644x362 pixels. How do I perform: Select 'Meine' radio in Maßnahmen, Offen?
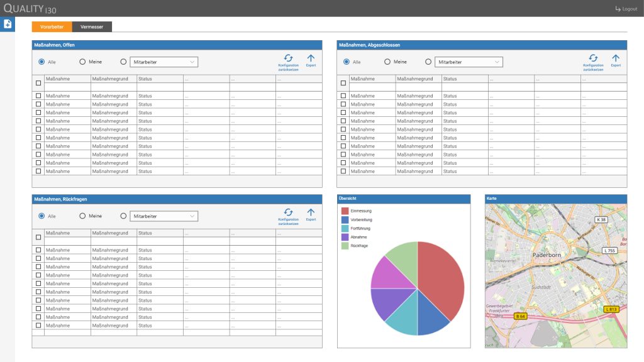point(82,62)
